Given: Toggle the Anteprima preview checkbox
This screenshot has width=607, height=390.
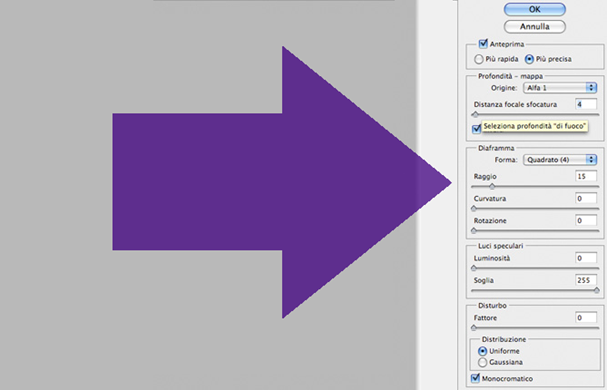Looking at the screenshot, I should click(483, 44).
